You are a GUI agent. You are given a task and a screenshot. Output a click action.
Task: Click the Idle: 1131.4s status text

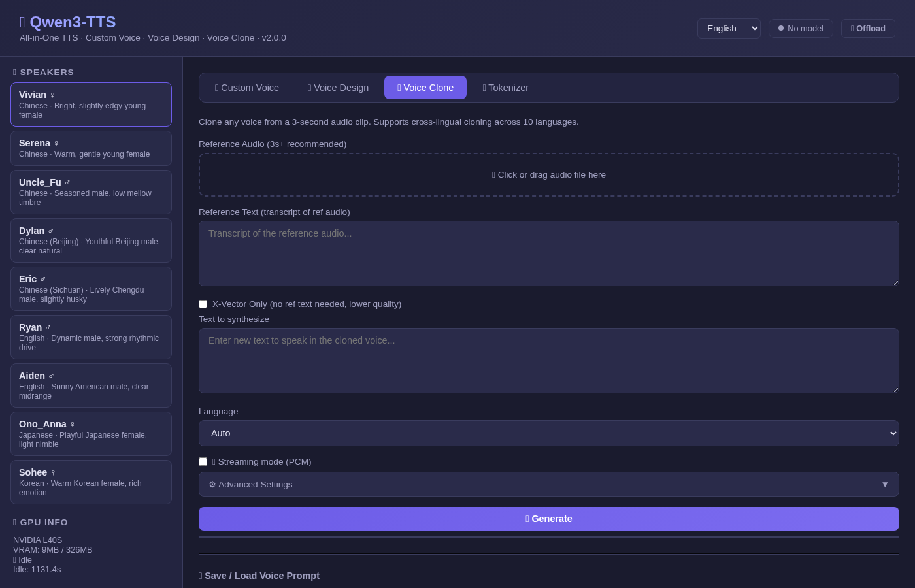pos(37,570)
